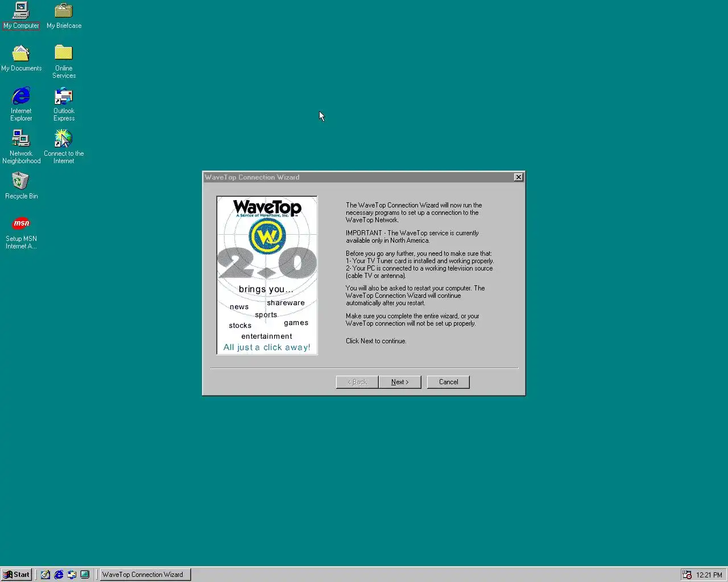Select the Online Services folder icon
The height and width of the screenshot is (582, 728).
pyautogui.click(x=64, y=61)
